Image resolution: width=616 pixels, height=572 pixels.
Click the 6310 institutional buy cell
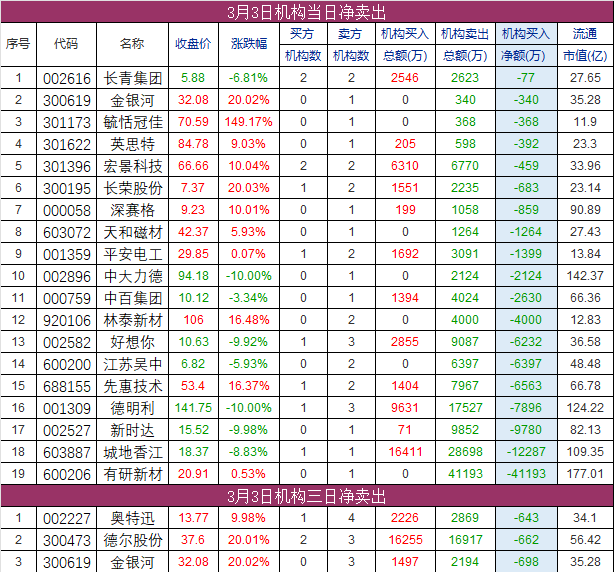pos(405,166)
